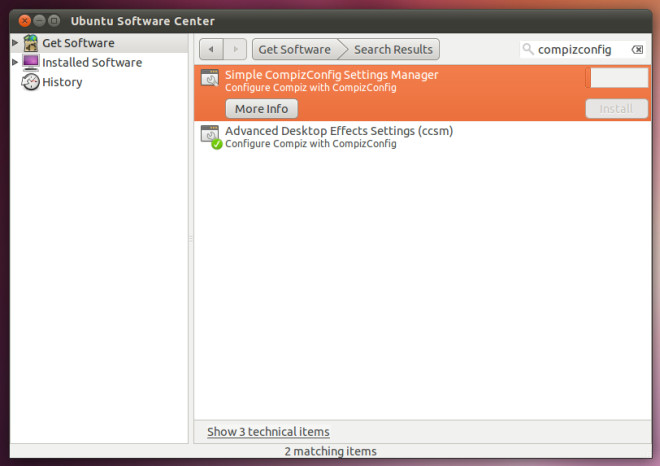660x466 pixels.
Task: Click the Advanced Desktop Effects Settings app icon
Action: (210, 134)
